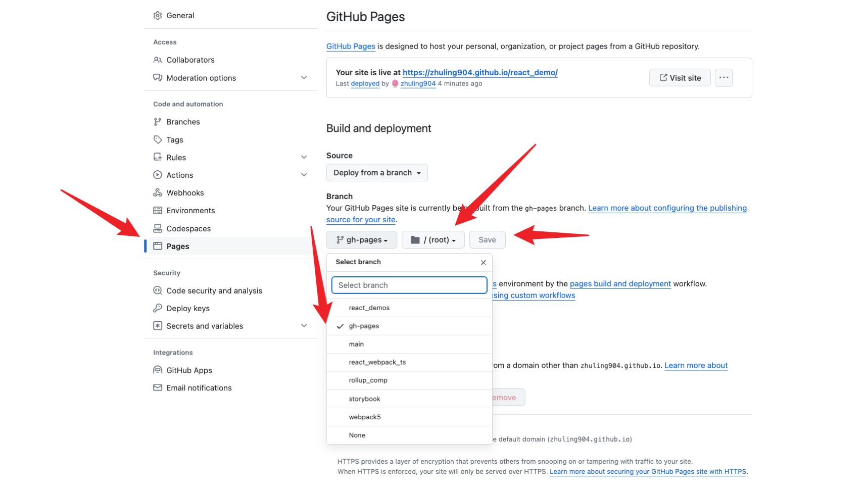The image size is (868, 491).
Task: Click the Visit site button
Action: [x=680, y=78]
